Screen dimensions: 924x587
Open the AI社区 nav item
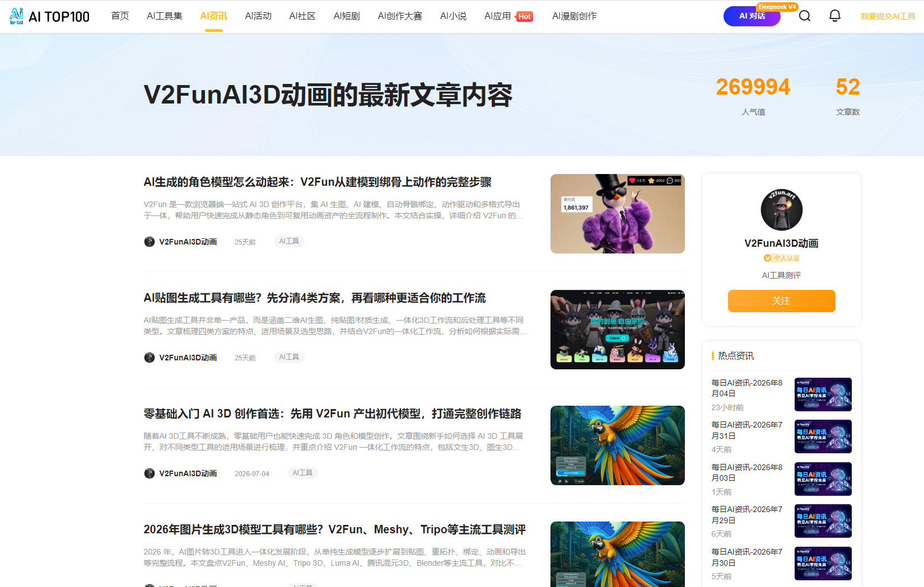tap(302, 16)
